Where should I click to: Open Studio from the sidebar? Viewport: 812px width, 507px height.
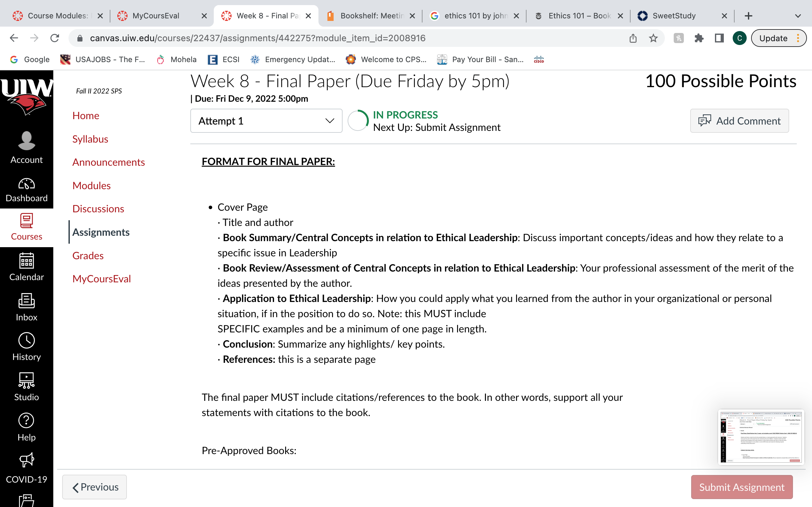pyautogui.click(x=27, y=387)
